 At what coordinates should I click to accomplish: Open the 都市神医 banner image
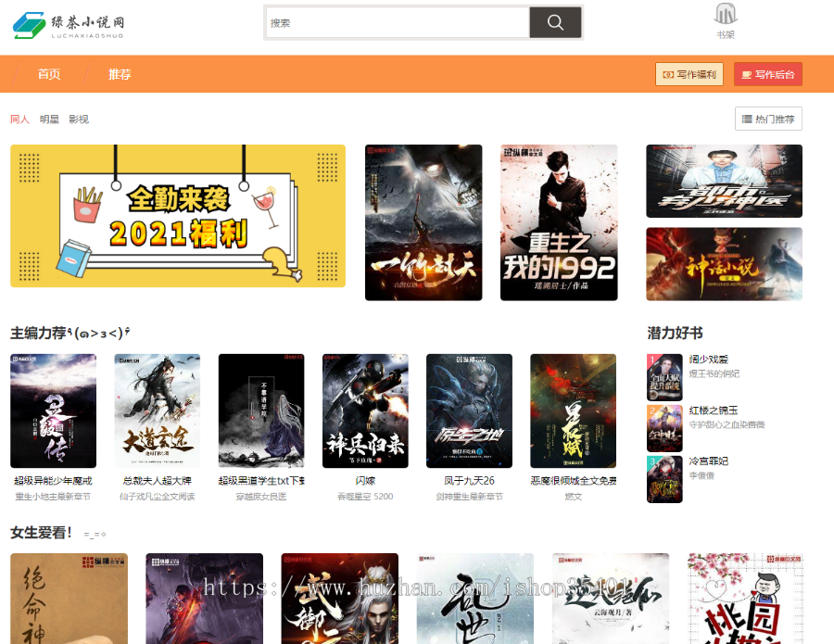click(x=724, y=181)
